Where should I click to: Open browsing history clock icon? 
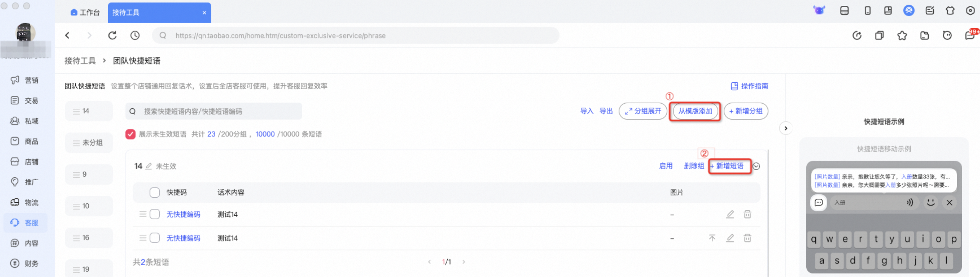click(135, 36)
